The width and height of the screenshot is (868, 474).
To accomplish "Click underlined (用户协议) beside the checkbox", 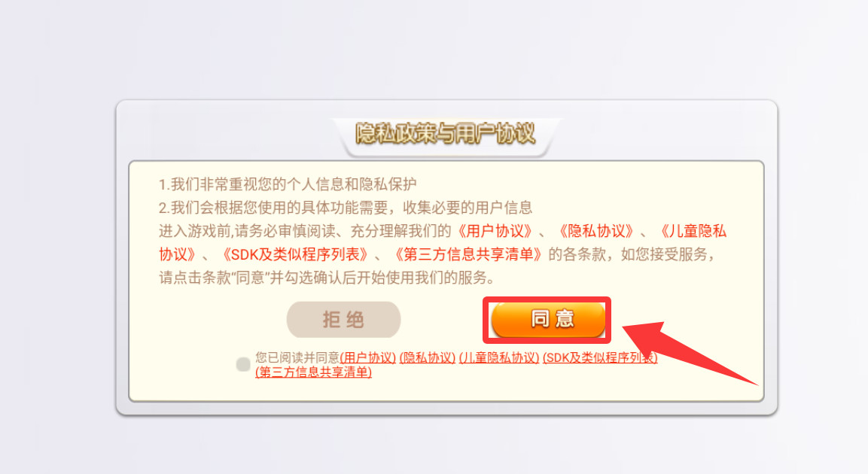I will pyautogui.click(x=367, y=357).
